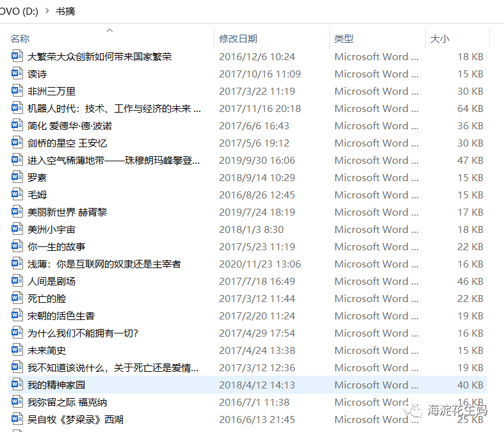Click Word icon next to 人间是剧场
This screenshot has width=504, height=432.
[x=17, y=281]
